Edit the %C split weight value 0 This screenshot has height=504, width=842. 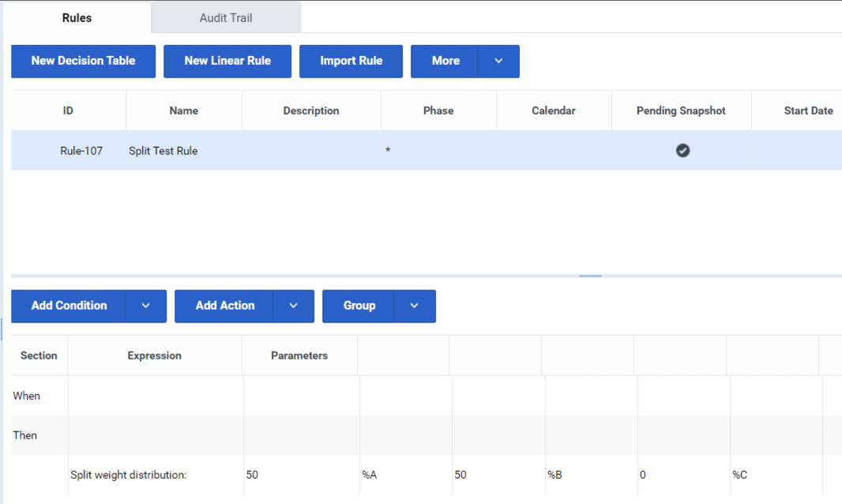[643, 476]
